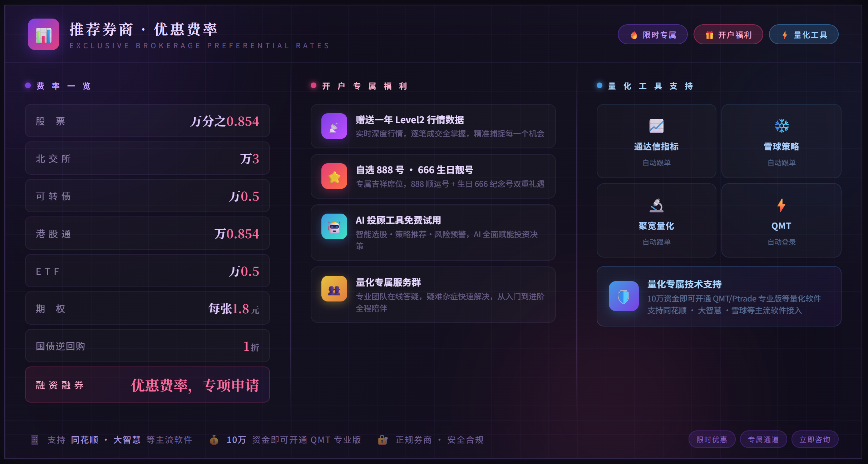Click the top-left 推荐券商 app logo
Image resolution: width=868 pixels, height=464 pixels.
coord(44,34)
